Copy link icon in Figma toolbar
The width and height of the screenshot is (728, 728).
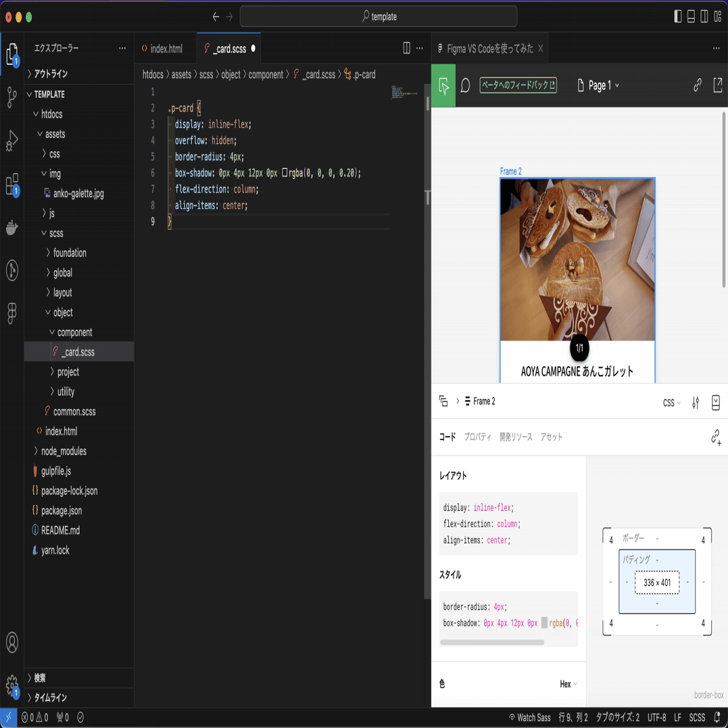coord(697,85)
